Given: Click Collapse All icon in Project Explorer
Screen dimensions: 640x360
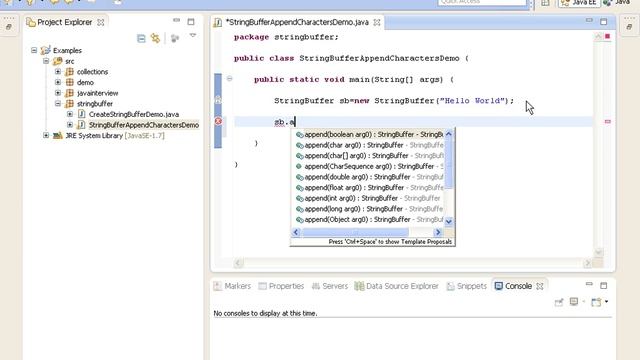Looking at the screenshot, I should [141, 38].
